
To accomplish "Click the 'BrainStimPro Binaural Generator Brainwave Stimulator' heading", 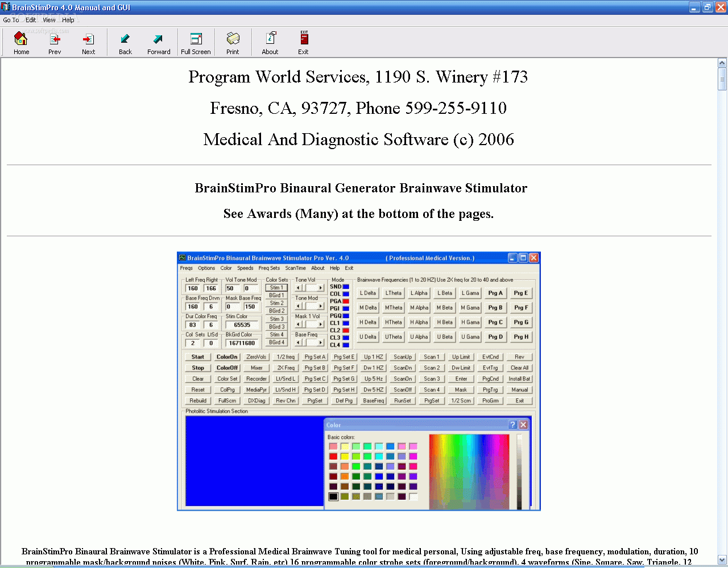I will click(x=361, y=188).
